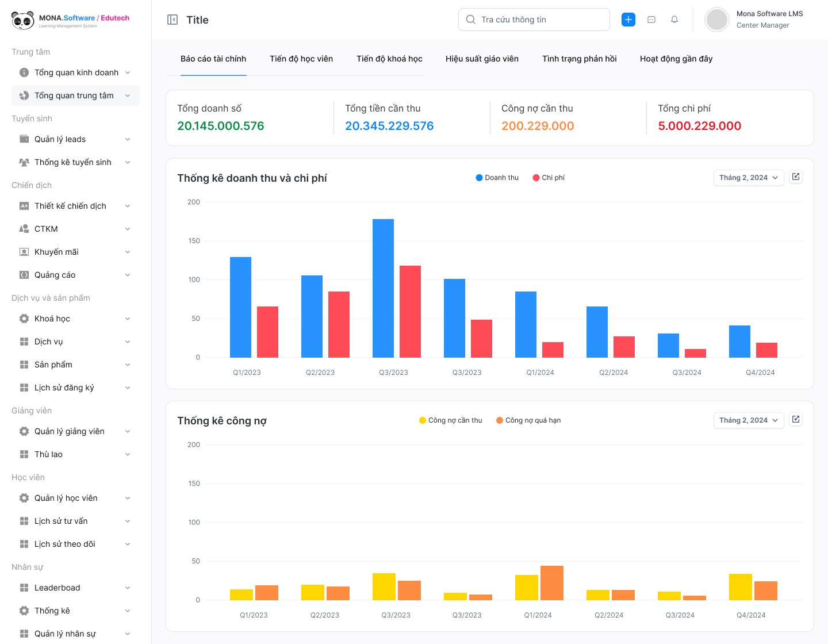This screenshot has height=644, width=828.
Task: Click export icon on Thống kê công nợ
Action: [x=796, y=420]
